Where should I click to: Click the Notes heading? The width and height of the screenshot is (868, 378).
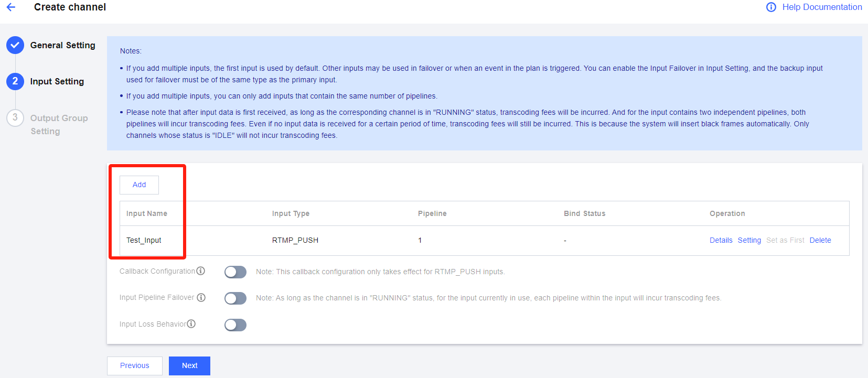click(x=131, y=51)
